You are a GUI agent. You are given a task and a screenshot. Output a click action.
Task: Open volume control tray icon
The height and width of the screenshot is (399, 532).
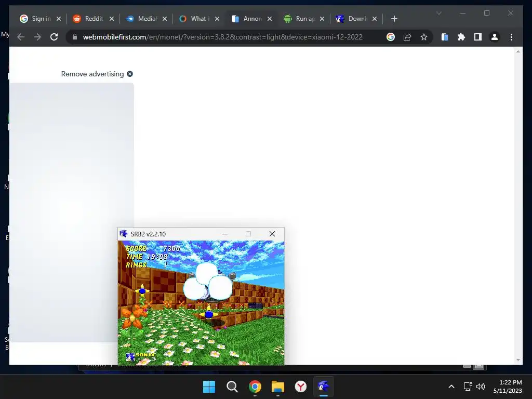(x=481, y=387)
